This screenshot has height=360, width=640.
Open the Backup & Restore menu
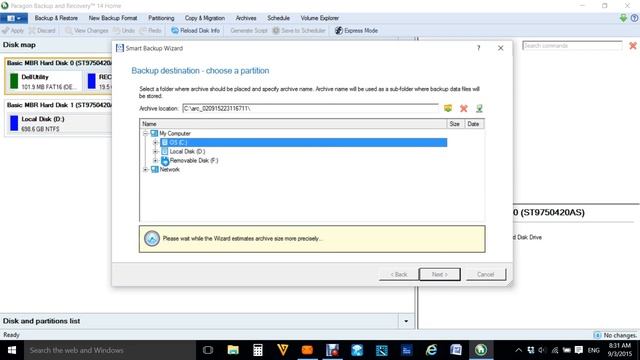(56, 18)
